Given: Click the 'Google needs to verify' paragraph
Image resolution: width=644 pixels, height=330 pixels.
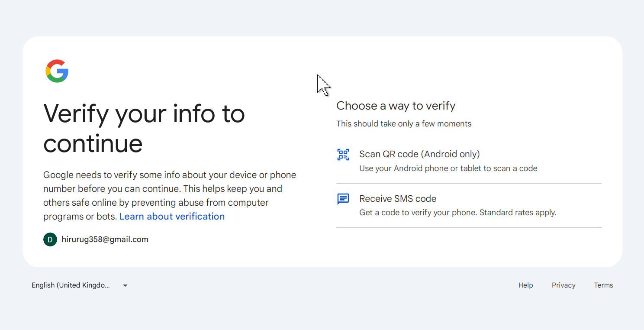Looking at the screenshot, I should tap(170, 189).
